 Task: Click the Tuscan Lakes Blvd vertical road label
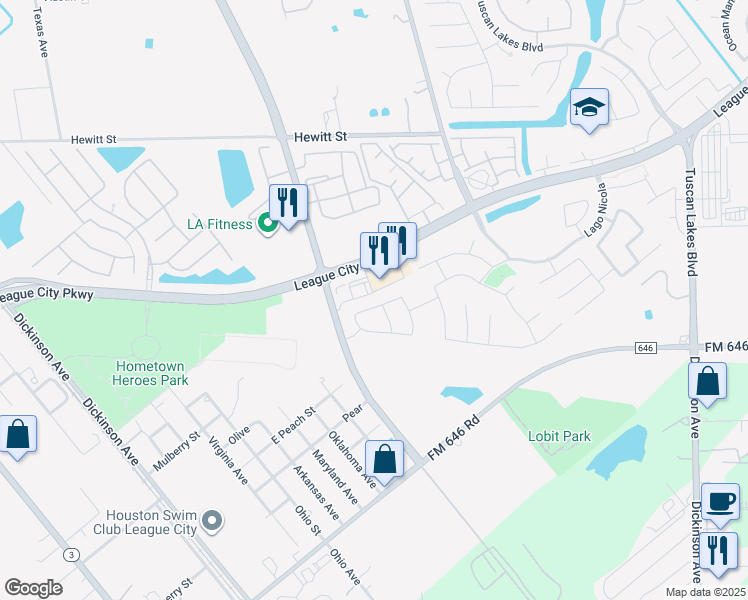[692, 222]
